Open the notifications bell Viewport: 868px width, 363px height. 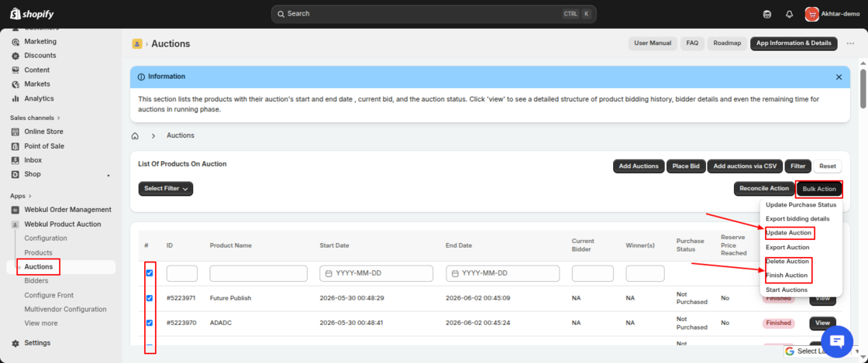(790, 15)
